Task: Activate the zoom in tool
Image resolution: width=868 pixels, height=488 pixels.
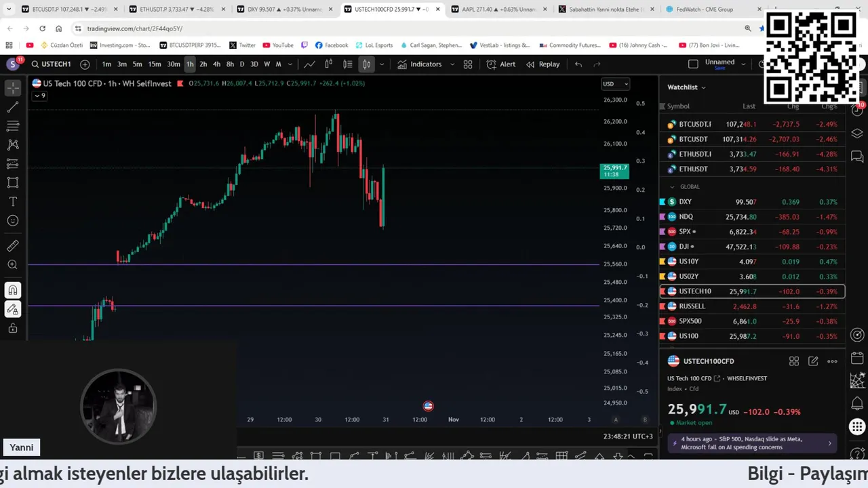Action: point(13,265)
